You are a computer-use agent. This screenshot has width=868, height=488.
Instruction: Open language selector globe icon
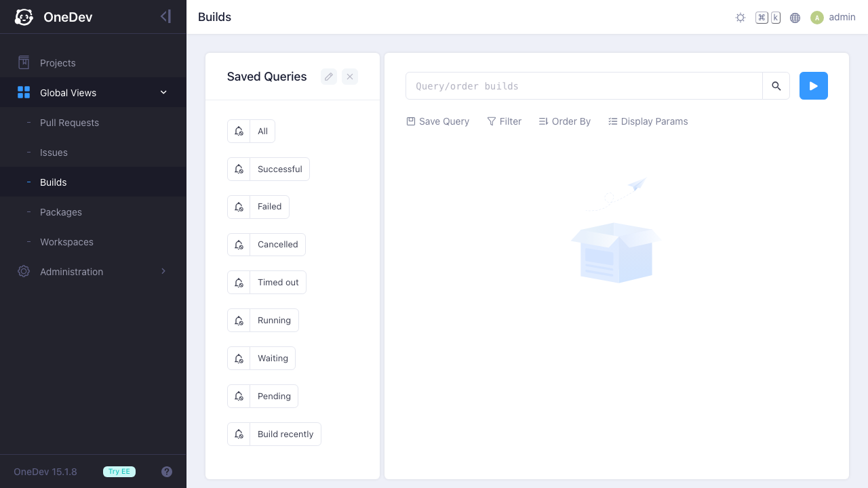coord(795,18)
